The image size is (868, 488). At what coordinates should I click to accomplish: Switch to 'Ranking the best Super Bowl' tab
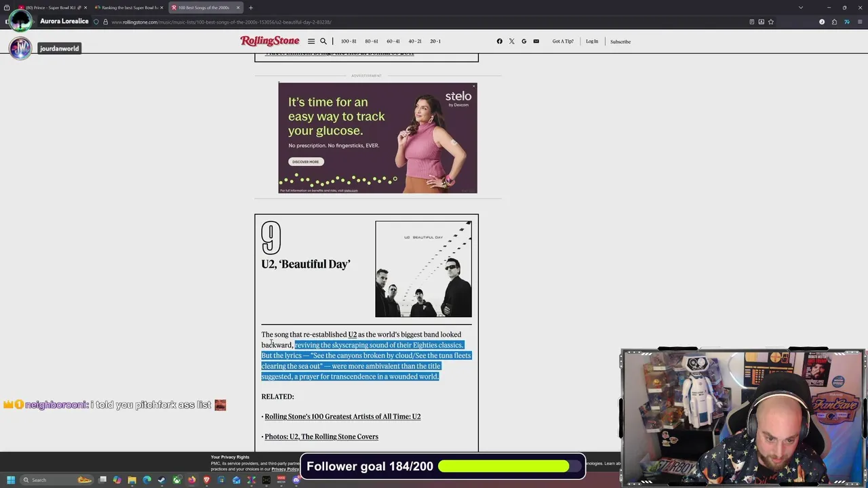(129, 7)
